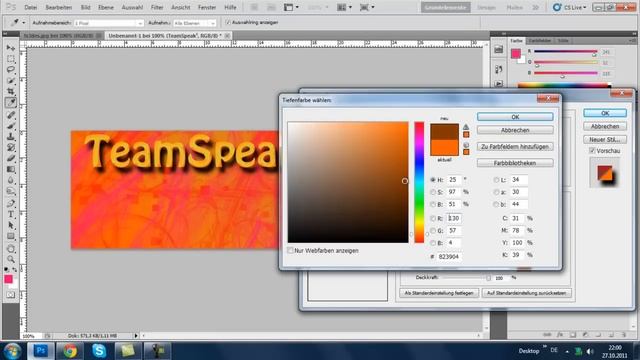Screen dimensions: 640x360
Task: Click the out-of-gamut warning triangle
Action: tap(466, 127)
